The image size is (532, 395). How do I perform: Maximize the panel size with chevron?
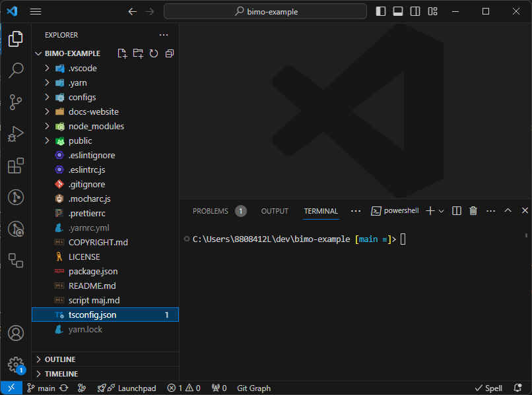(x=508, y=210)
